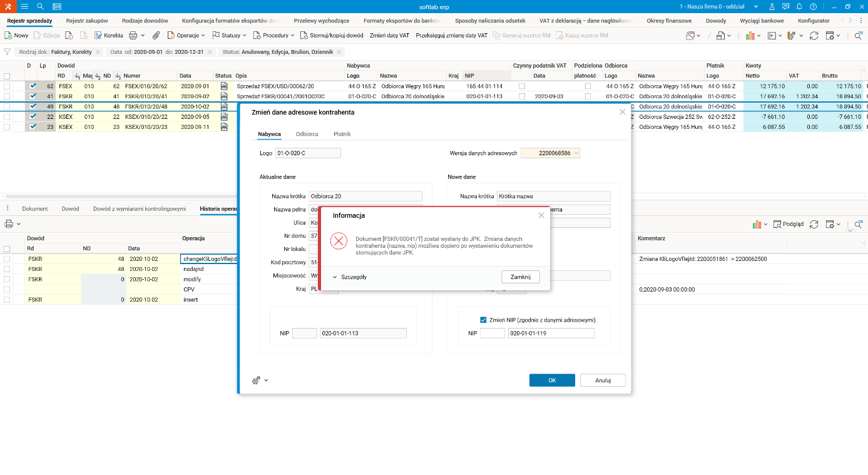Open the hamburger main menu
Screen dimensions: 868x475
(24, 6)
